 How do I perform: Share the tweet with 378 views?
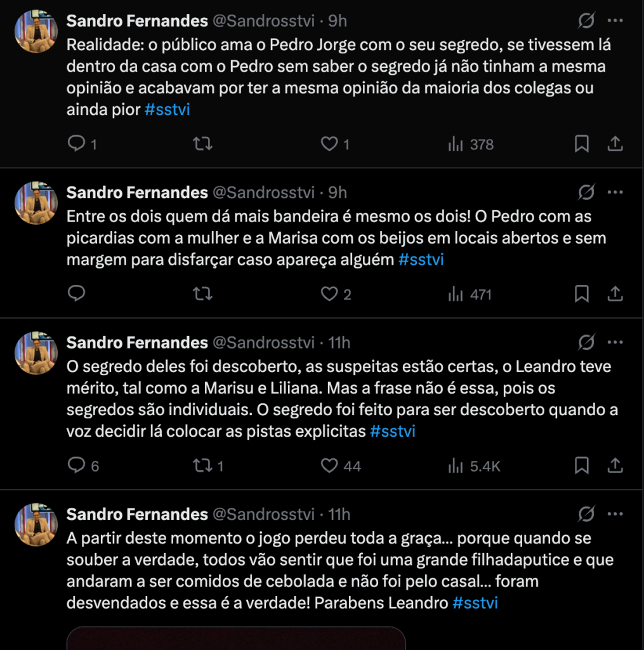click(615, 144)
